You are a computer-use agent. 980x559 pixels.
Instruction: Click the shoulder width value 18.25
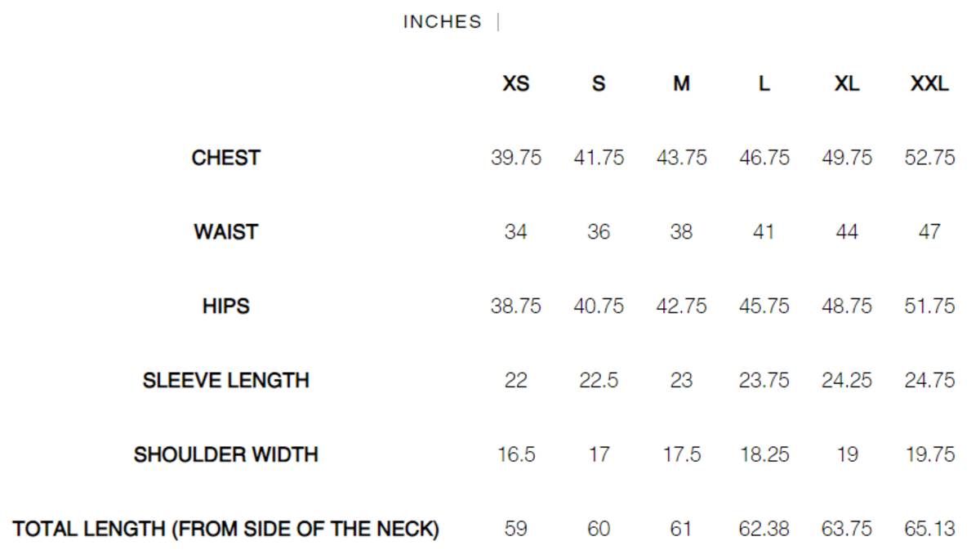764,454
